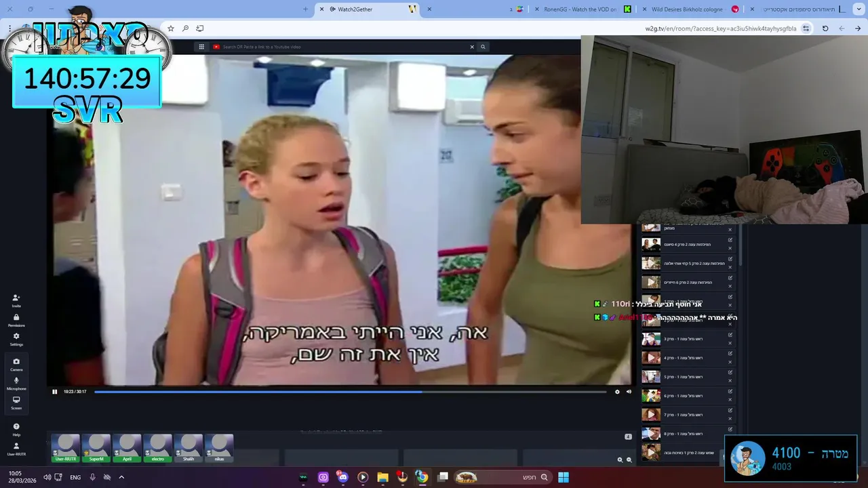
Task: Bookmark the page with the star icon
Action: [x=170, y=28]
